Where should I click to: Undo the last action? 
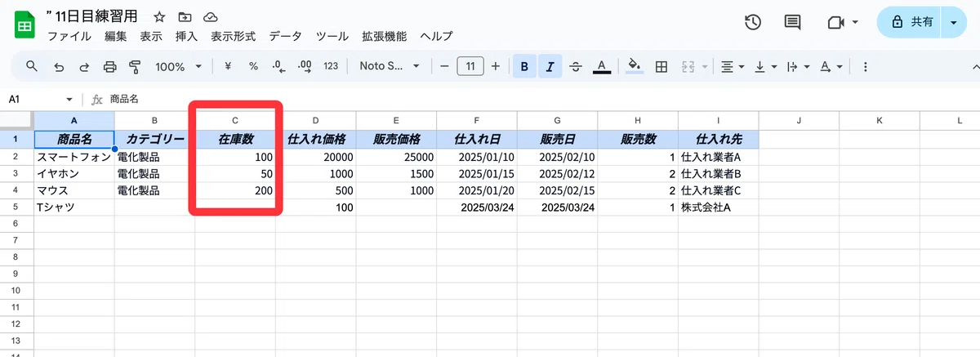[59, 66]
